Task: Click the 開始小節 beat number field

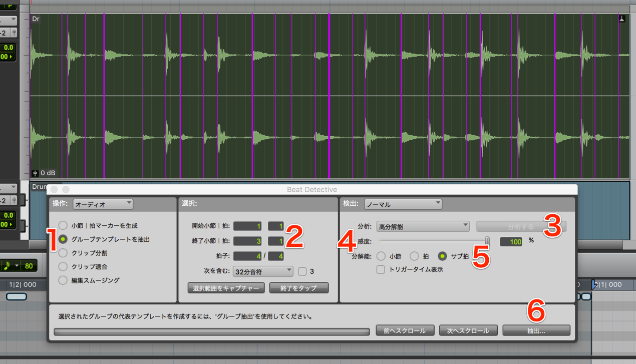Action: tap(276, 226)
